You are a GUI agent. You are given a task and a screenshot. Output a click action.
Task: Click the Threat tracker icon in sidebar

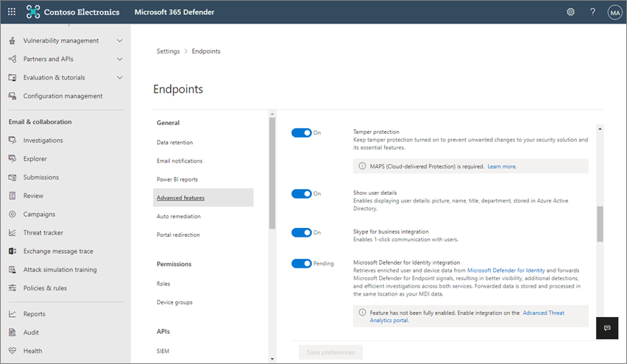pos(13,232)
